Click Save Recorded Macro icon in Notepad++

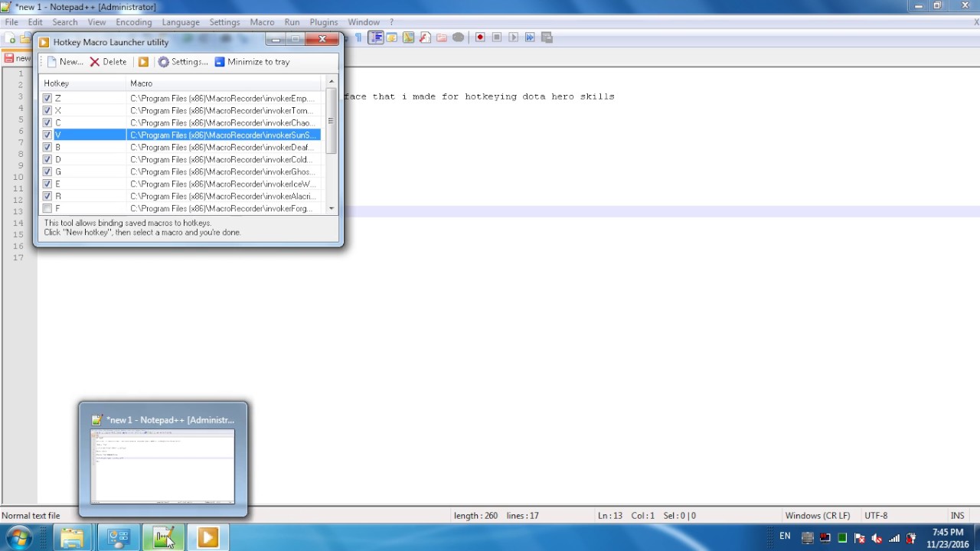click(547, 37)
